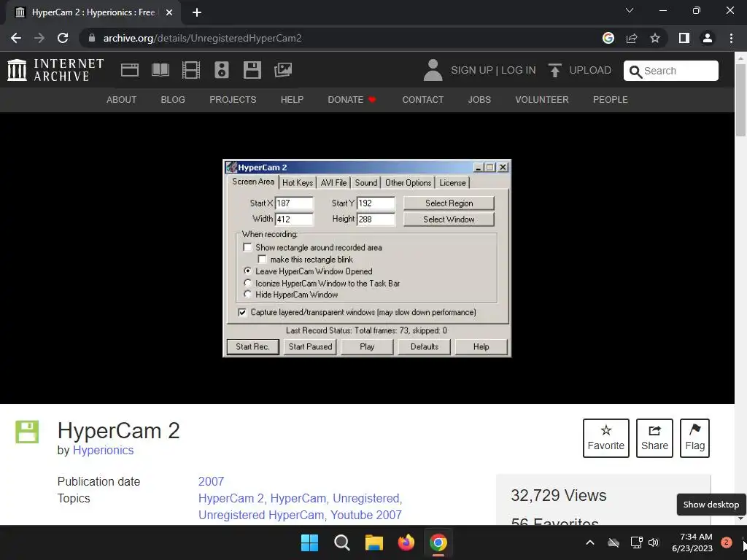Close the HyperCam 2 browser tab
Image resolution: width=747 pixels, height=560 pixels.
point(169,12)
